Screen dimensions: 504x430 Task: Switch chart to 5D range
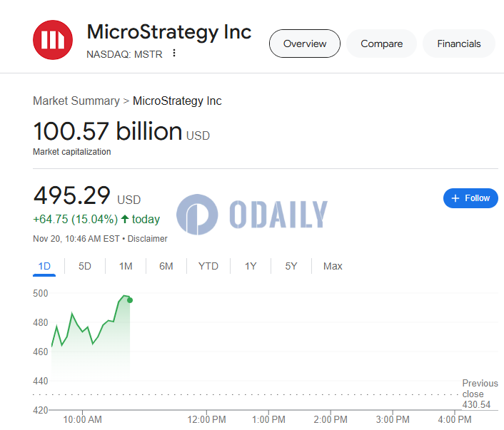click(85, 266)
